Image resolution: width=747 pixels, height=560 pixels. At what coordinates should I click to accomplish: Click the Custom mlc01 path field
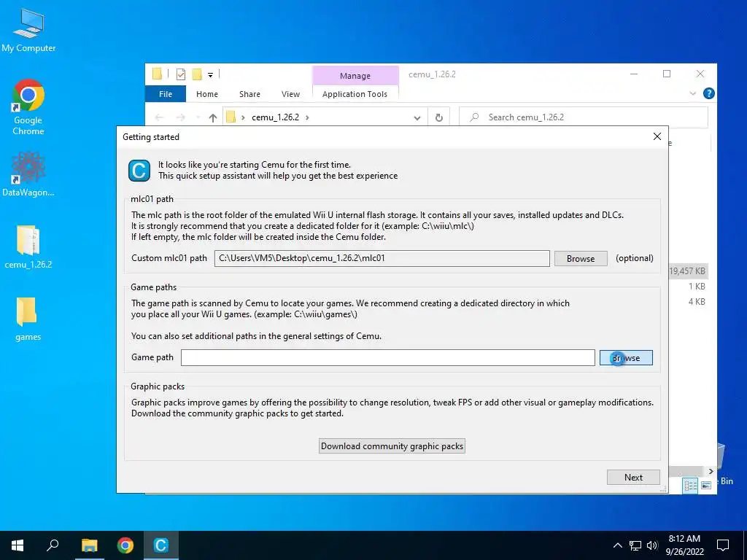[382, 258]
